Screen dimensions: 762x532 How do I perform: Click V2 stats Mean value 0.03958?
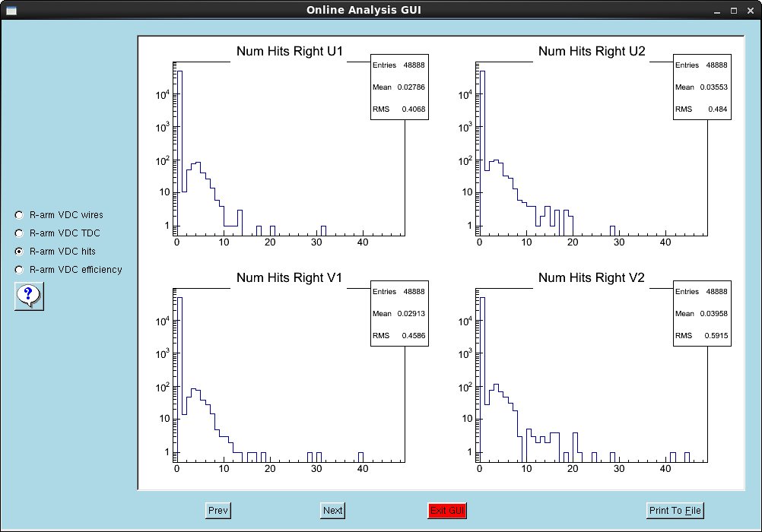714,314
